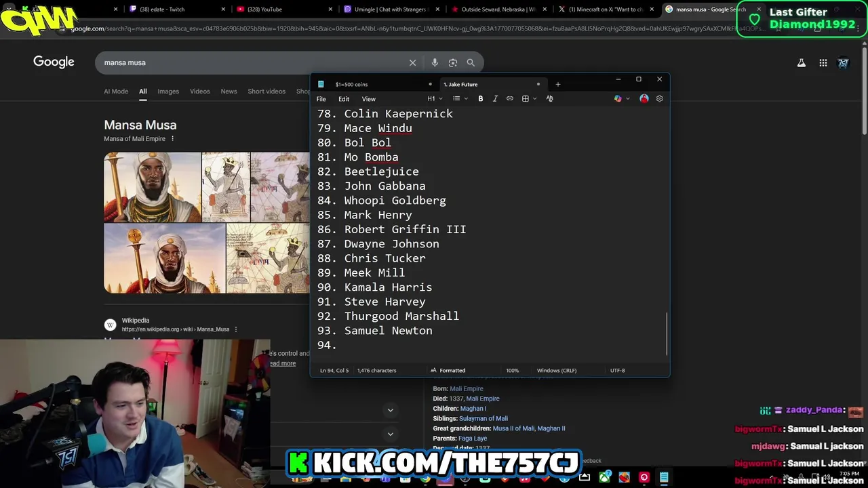Open the Xbox app in the taskbar

(604, 477)
